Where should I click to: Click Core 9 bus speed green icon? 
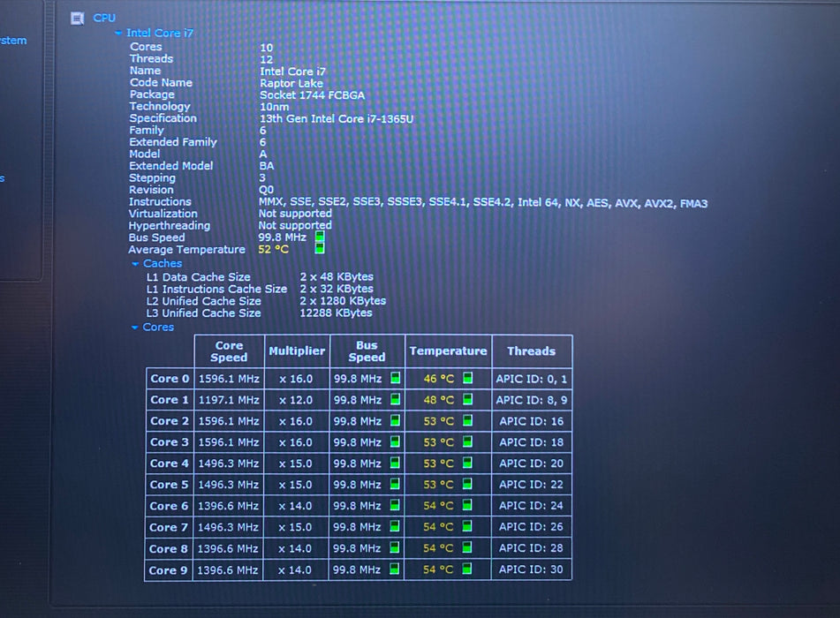click(x=394, y=569)
